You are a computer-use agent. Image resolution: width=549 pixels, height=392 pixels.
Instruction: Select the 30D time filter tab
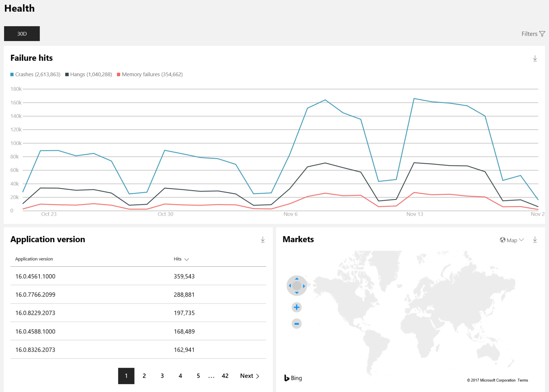point(22,34)
